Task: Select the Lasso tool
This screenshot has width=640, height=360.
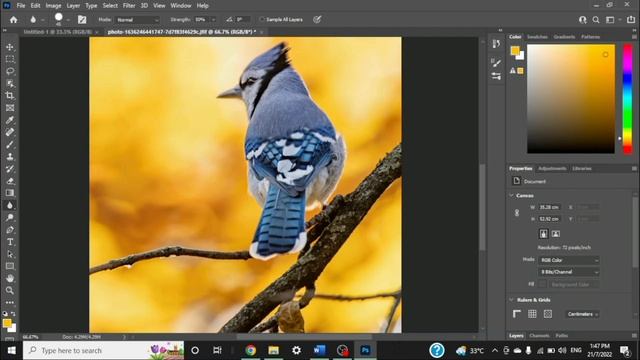Action: pyautogui.click(x=10, y=71)
